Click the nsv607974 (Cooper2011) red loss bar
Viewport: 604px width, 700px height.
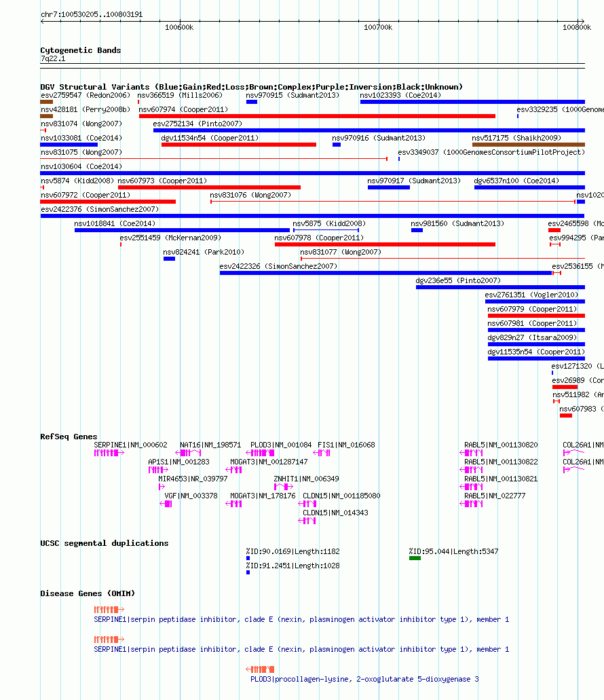pyautogui.click(x=317, y=116)
